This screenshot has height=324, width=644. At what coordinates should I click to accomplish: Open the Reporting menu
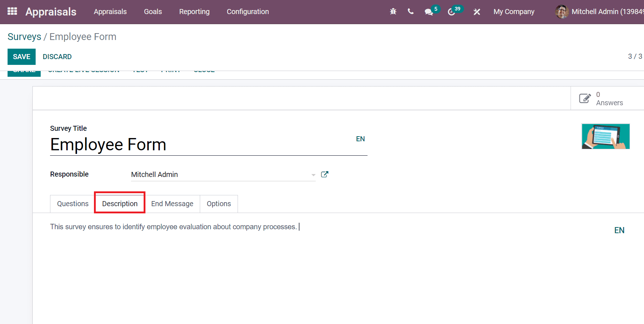click(x=194, y=12)
